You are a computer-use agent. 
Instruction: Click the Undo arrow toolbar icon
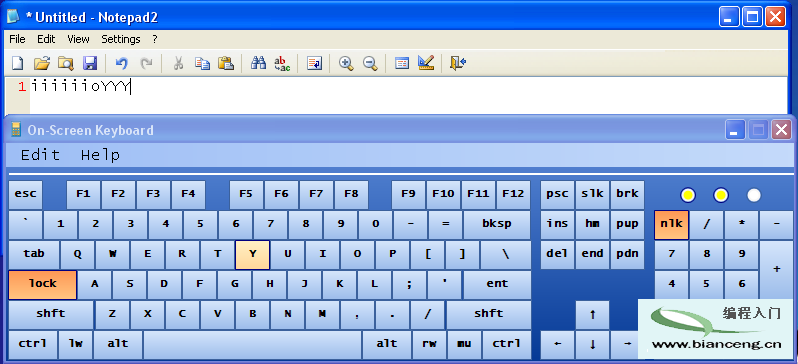pyautogui.click(x=121, y=63)
